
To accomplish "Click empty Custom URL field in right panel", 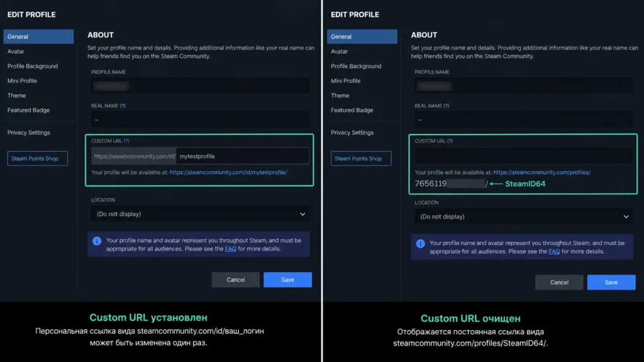I will (x=524, y=156).
